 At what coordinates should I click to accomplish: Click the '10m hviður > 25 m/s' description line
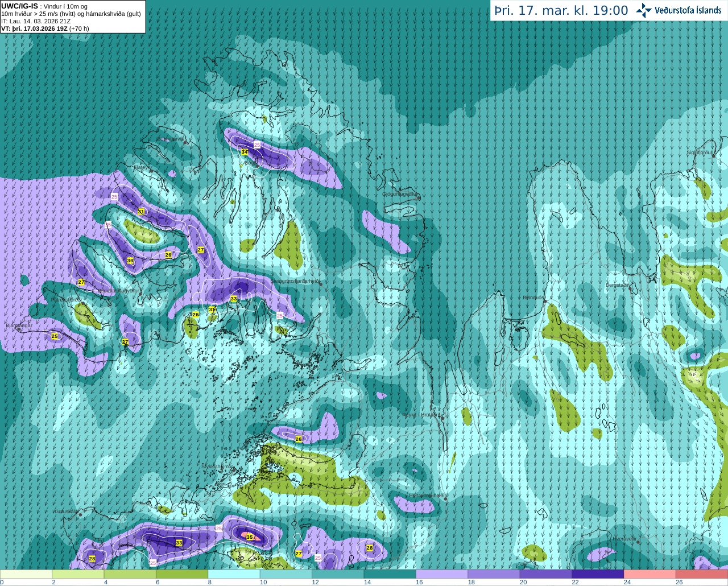click(x=71, y=14)
